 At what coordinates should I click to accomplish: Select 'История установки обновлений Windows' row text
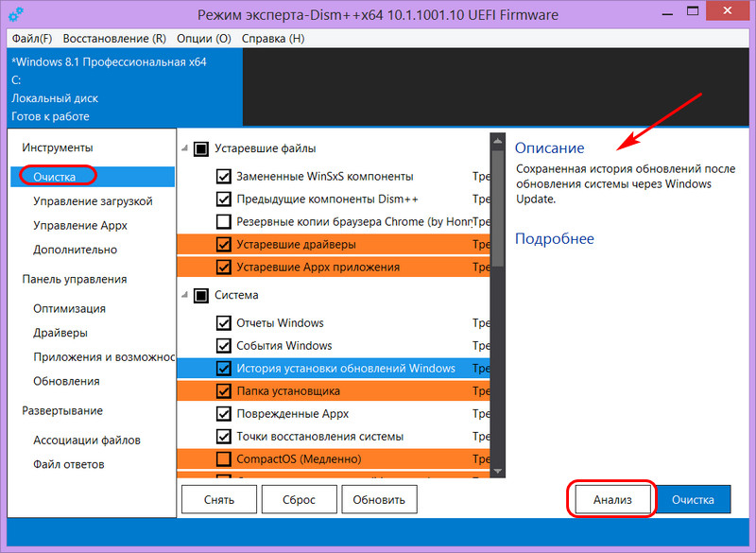click(x=346, y=369)
